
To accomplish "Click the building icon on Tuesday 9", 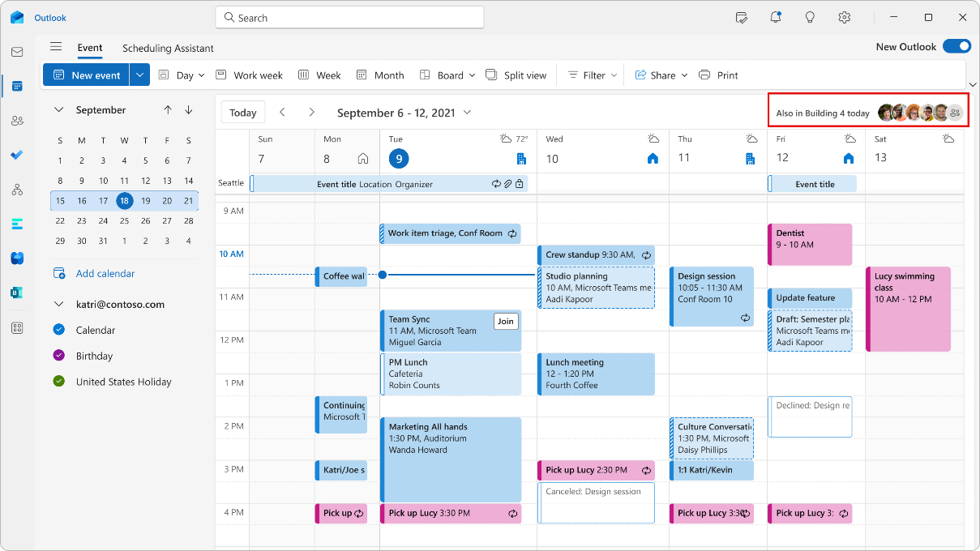I will pos(521,159).
